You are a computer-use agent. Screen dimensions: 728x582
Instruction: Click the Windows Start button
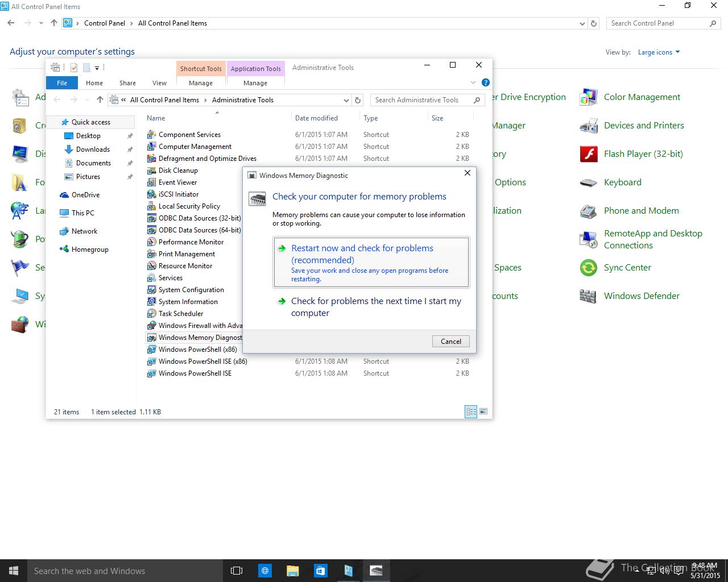coord(14,571)
